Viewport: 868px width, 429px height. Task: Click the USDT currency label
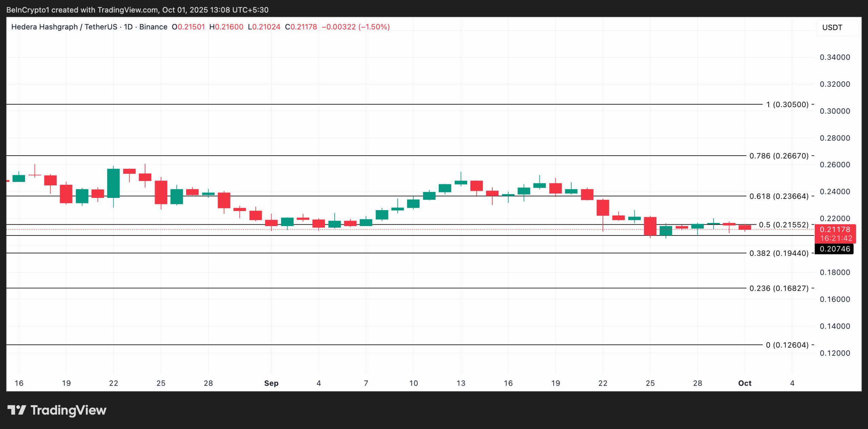(832, 27)
